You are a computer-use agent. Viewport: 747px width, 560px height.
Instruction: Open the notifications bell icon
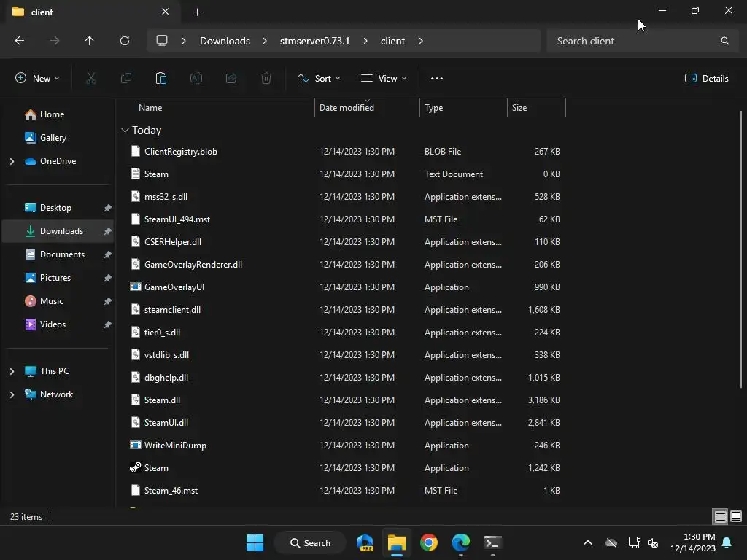pyautogui.click(x=727, y=542)
